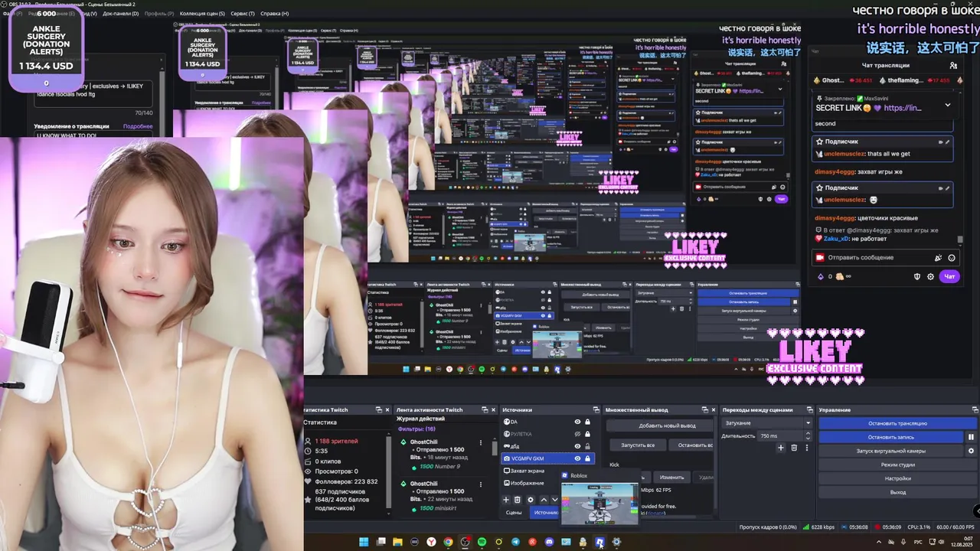Open the Bits and channel points balance icon
980x551 pixels.
(x=821, y=276)
